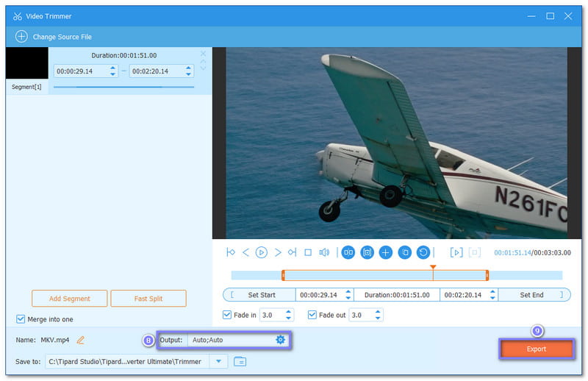Click the volume speaker icon
Screen dimensions: 588x381
(324, 252)
